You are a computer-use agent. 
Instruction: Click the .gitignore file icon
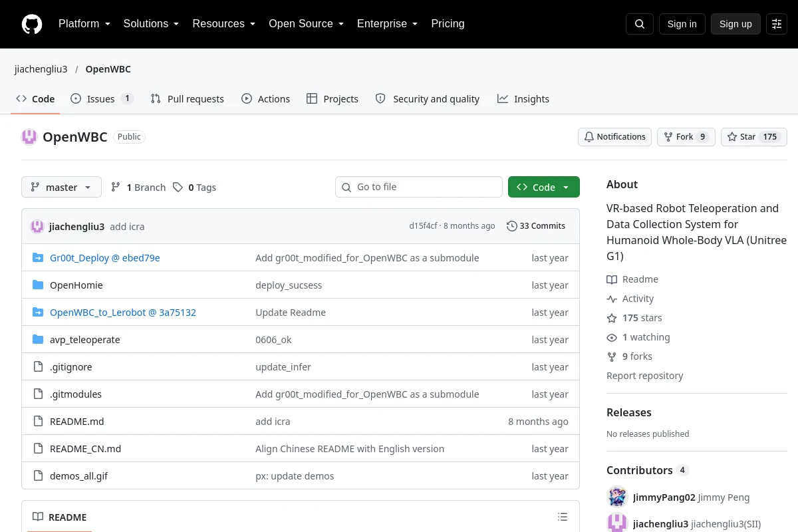point(38,367)
